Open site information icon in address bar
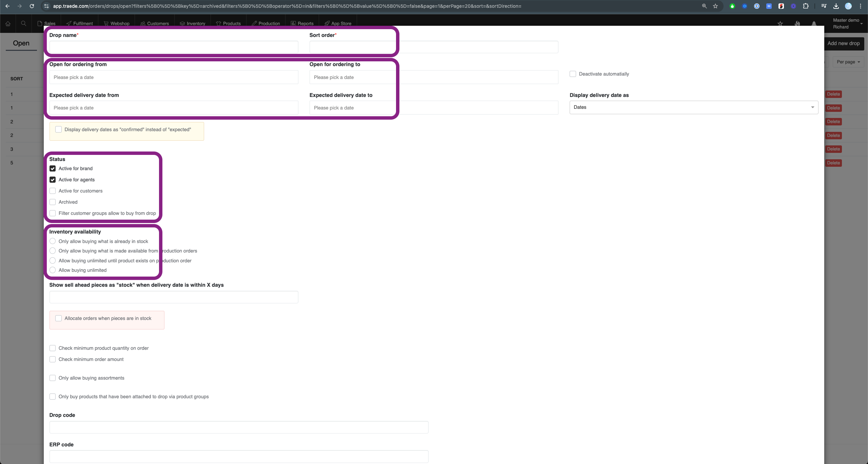This screenshot has width=868, height=464. 46,6
